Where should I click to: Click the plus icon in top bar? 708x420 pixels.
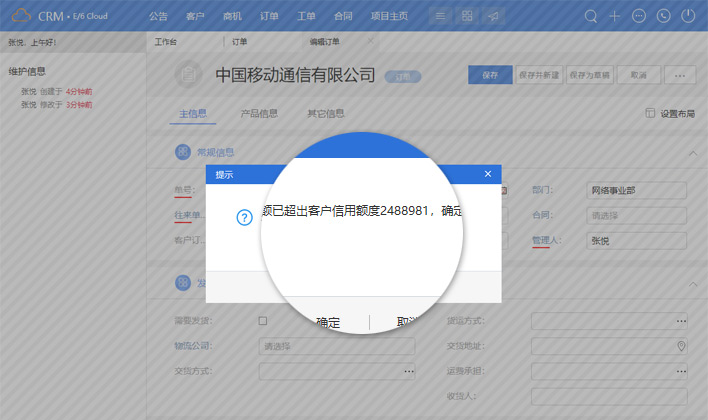click(615, 16)
